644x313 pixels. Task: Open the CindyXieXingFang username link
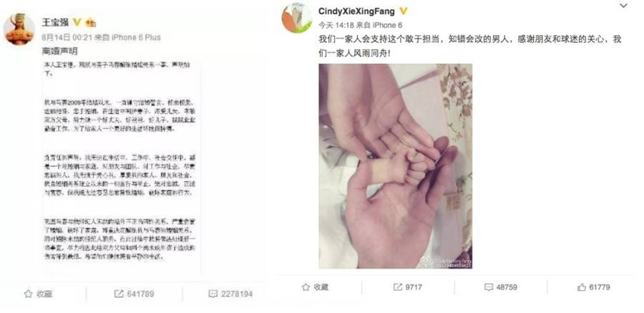tap(356, 11)
